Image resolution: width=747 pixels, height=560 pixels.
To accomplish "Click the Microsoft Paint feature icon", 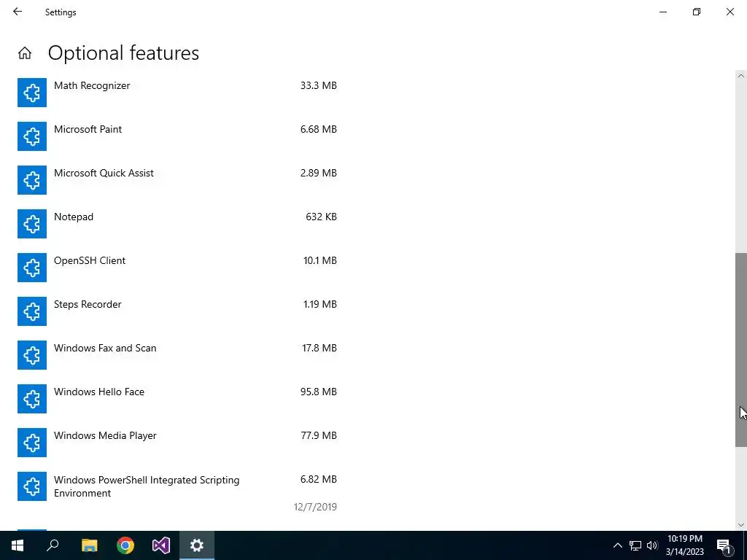I will 32,136.
